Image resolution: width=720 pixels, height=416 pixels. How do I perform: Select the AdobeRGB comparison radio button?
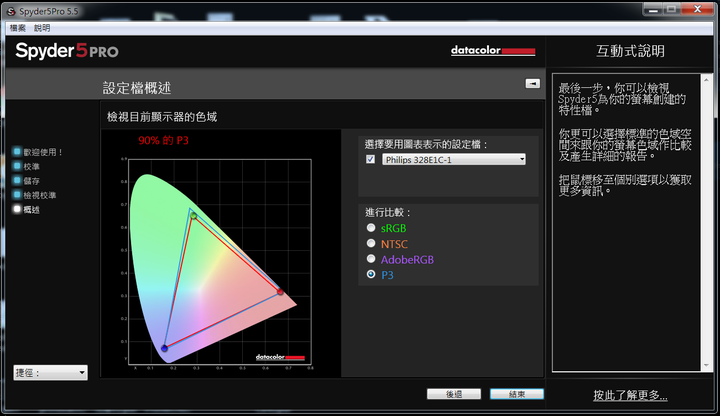pos(371,259)
